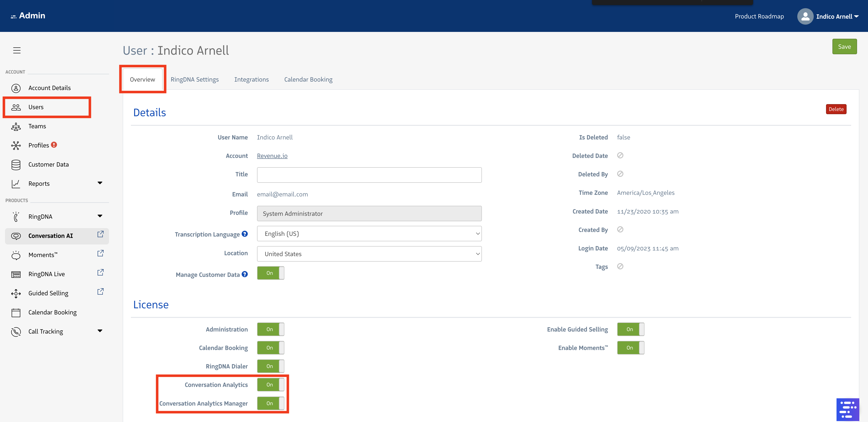Click the hamburger menu icon
This screenshot has height=422, width=868.
[17, 51]
